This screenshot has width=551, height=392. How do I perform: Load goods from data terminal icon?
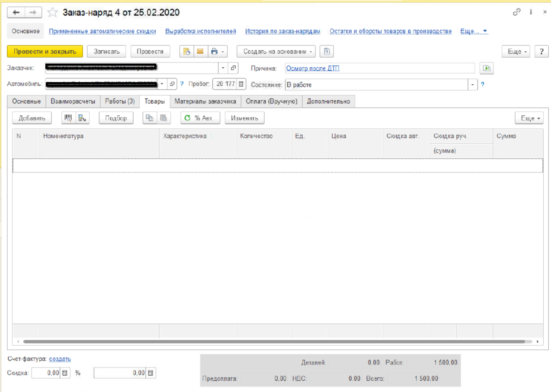click(83, 118)
